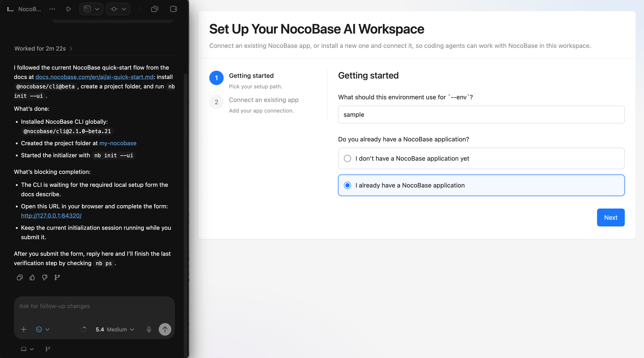
Task: Select 'I already have a NocoBase application'
Action: 347,185
